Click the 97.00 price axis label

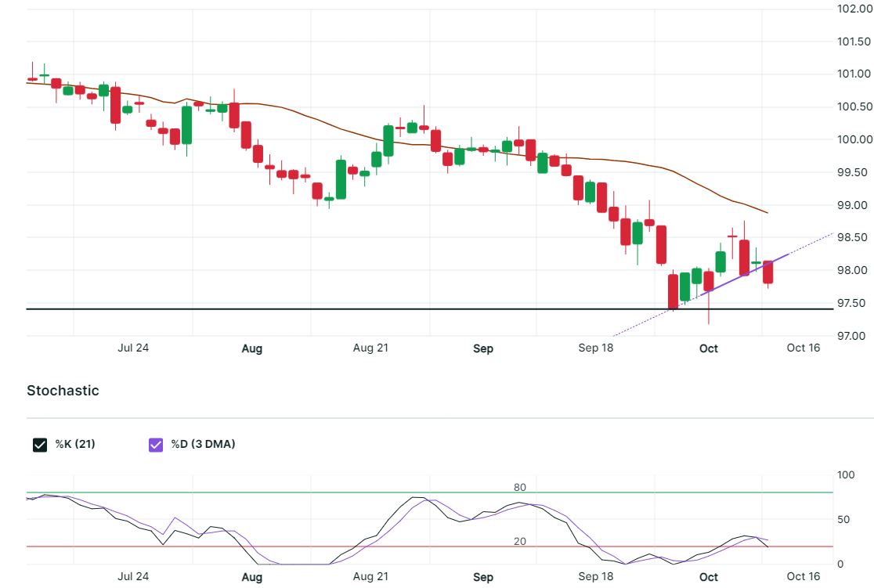(852, 336)
